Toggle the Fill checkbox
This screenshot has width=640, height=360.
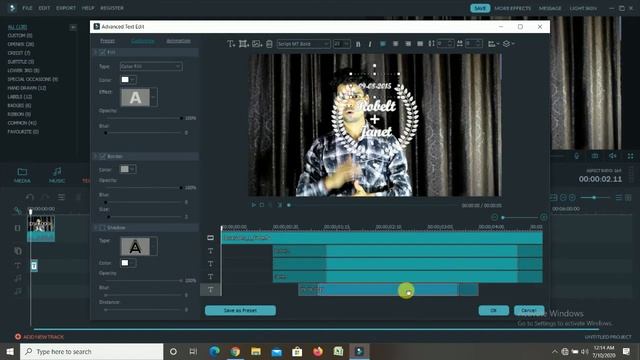coord(102,52)
